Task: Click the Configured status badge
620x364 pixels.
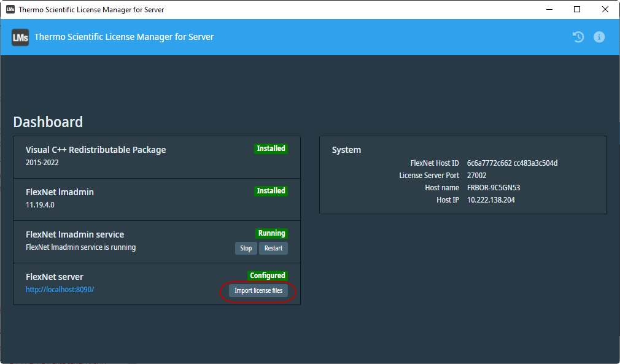Action: point(267,276)
